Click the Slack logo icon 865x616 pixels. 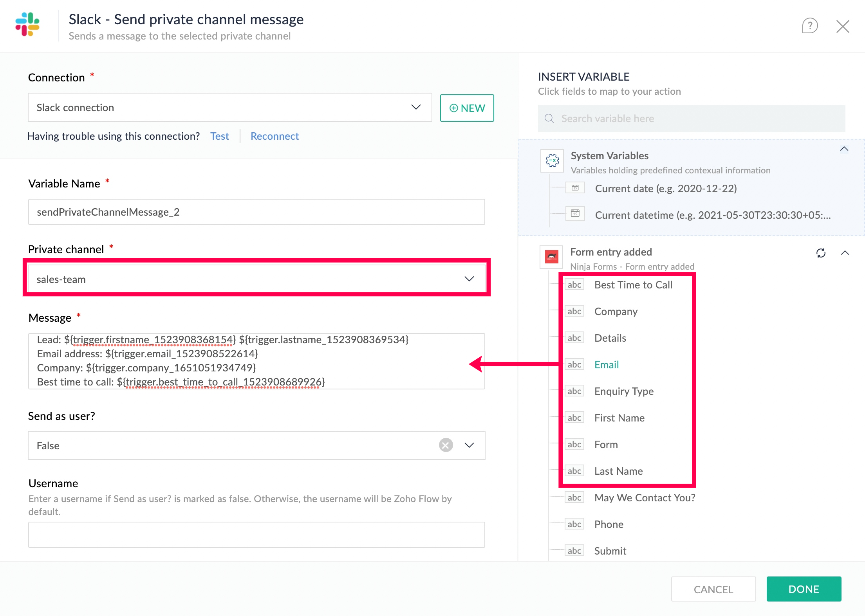click(x=27, y=24)
